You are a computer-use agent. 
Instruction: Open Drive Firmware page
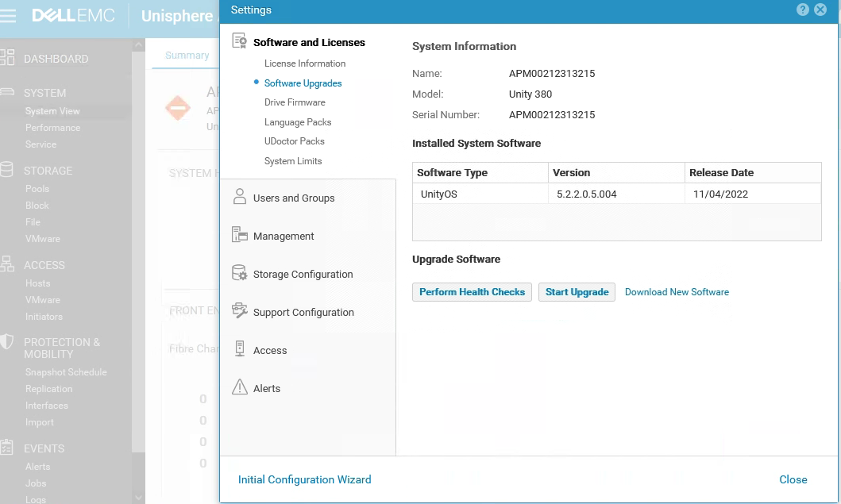point(295,102)
